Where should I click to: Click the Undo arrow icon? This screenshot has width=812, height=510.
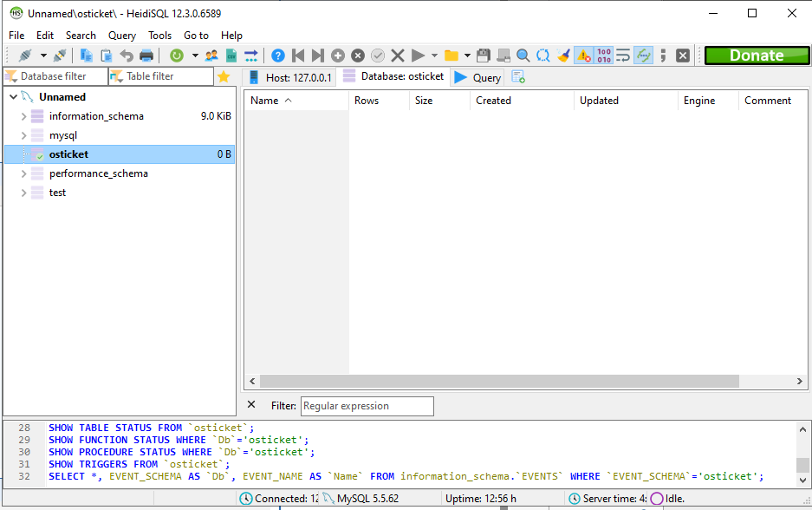pyautogui.click(x=127, y=56)
